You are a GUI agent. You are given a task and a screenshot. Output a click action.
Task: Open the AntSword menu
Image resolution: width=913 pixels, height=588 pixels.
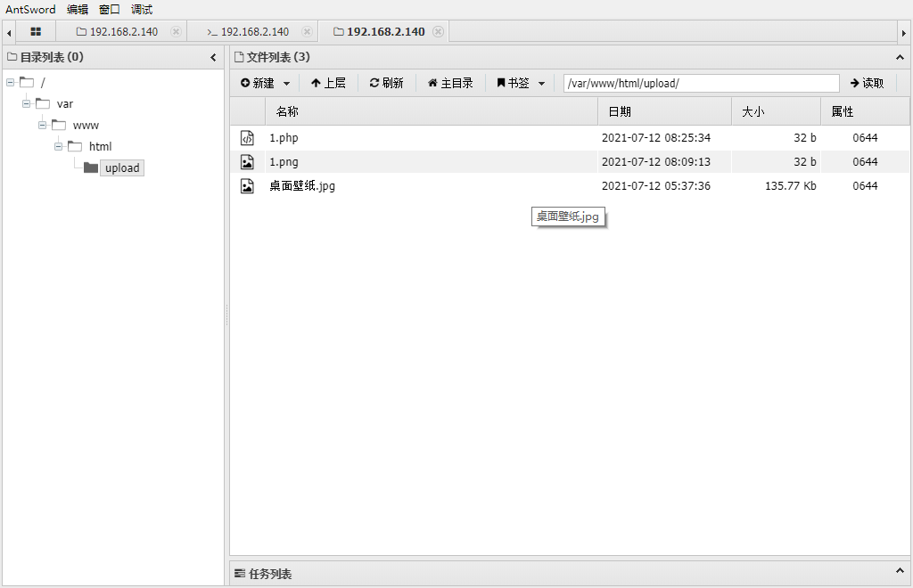[30, 9]
